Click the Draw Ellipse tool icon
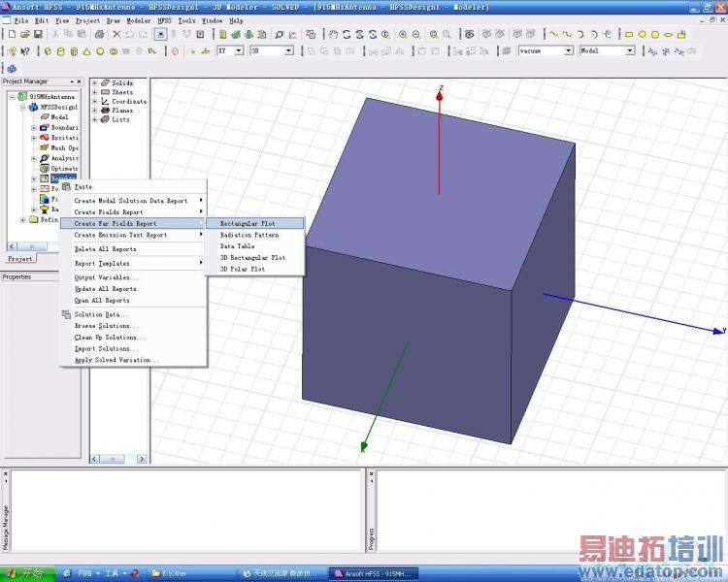The width and height of the screenshot is (728, 582). point(668,34)
